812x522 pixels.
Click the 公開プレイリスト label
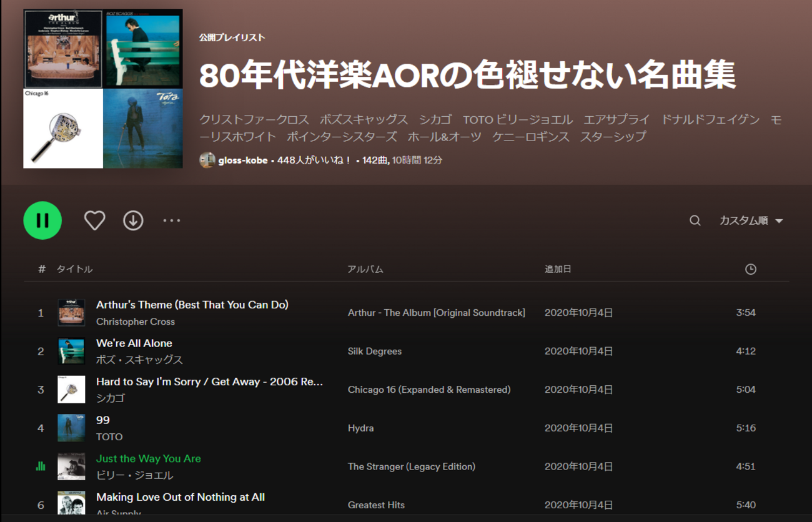(x=232, y=37)
